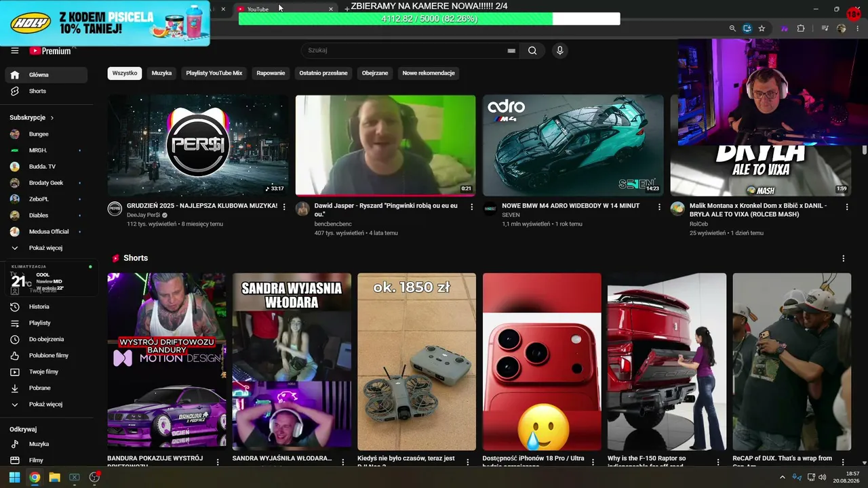The image size is (868, 488).
Task: Open the zoom magnifier in address bar
Action: (x=732, y=28)
